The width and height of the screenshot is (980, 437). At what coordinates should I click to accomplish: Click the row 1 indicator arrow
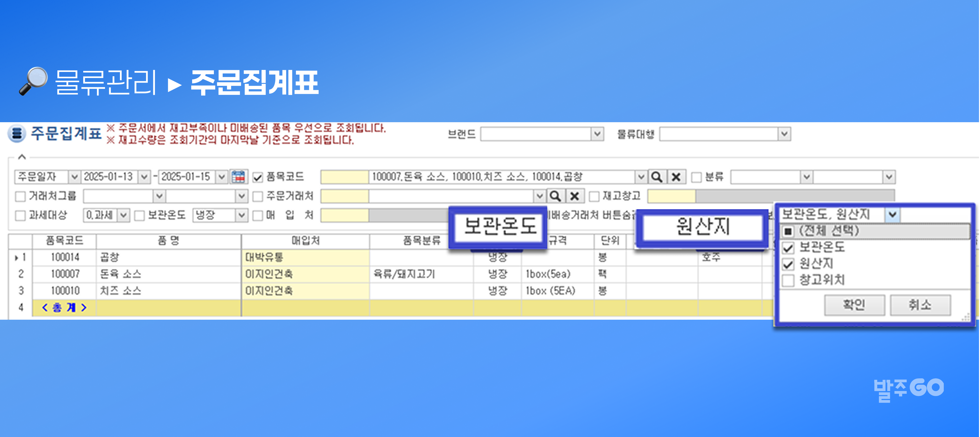coord(16,258)
